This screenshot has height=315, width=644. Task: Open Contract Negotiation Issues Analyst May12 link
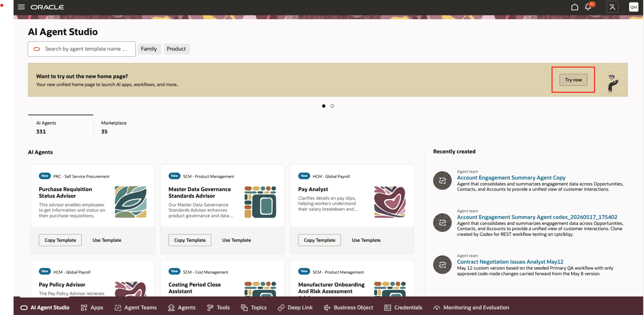tap(510, 262)
